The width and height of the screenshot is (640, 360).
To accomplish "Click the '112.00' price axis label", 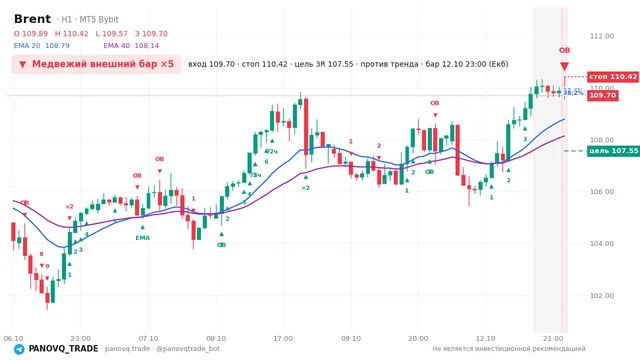I will pos(602,36).
